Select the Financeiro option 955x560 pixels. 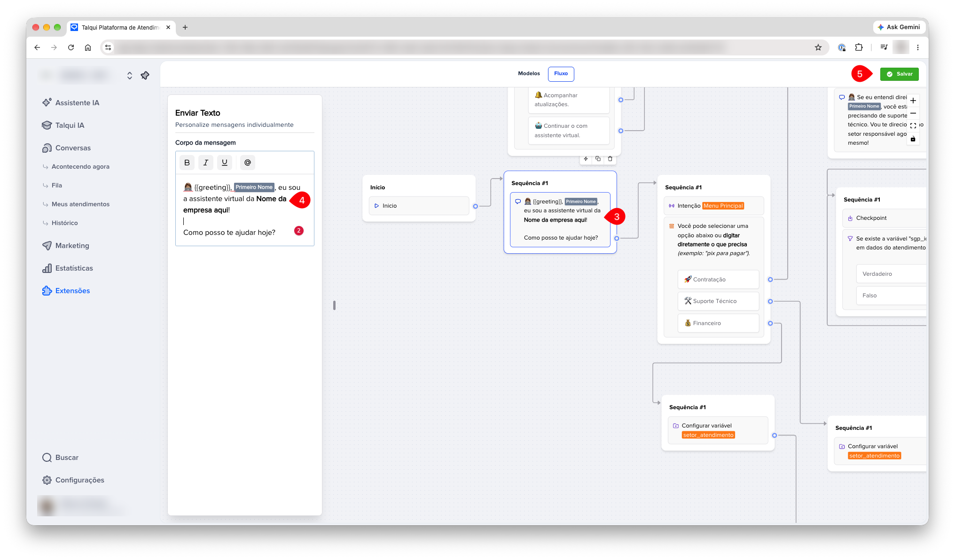click(718, 323)
